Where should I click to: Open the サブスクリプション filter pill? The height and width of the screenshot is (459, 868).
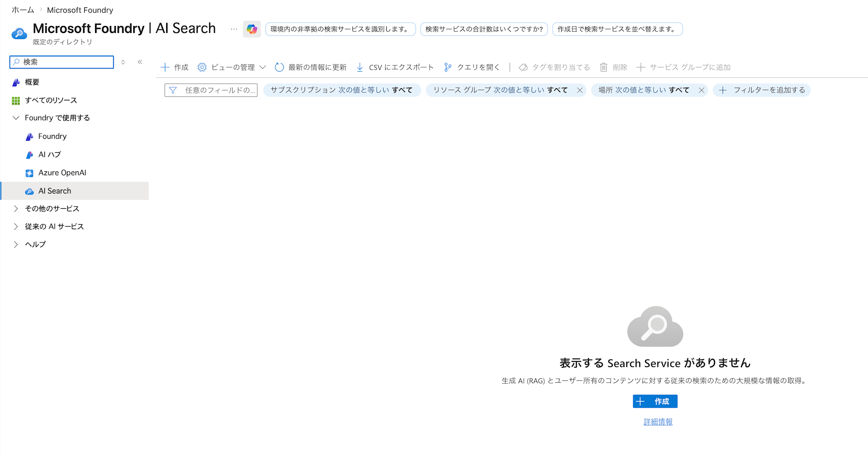click(x=342, y=90)
